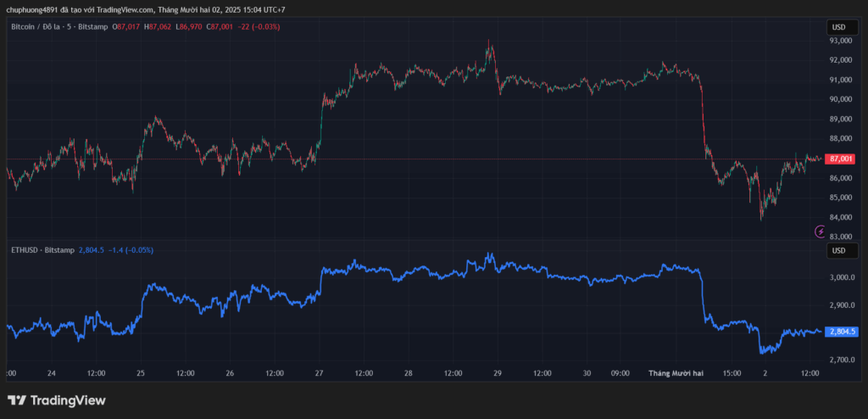Click the ETHUSD legend value 2,804.5
The width and height of the screenshot is (868, 419).
(x=91, y=250)
